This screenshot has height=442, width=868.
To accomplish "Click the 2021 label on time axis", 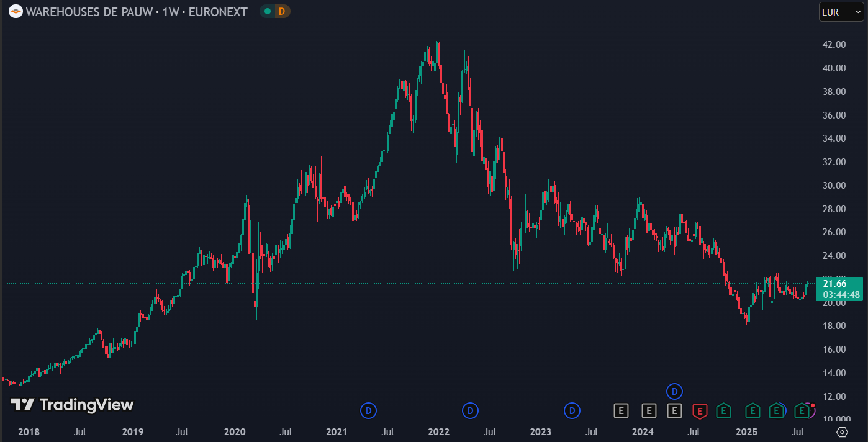I will click(337, 431).
